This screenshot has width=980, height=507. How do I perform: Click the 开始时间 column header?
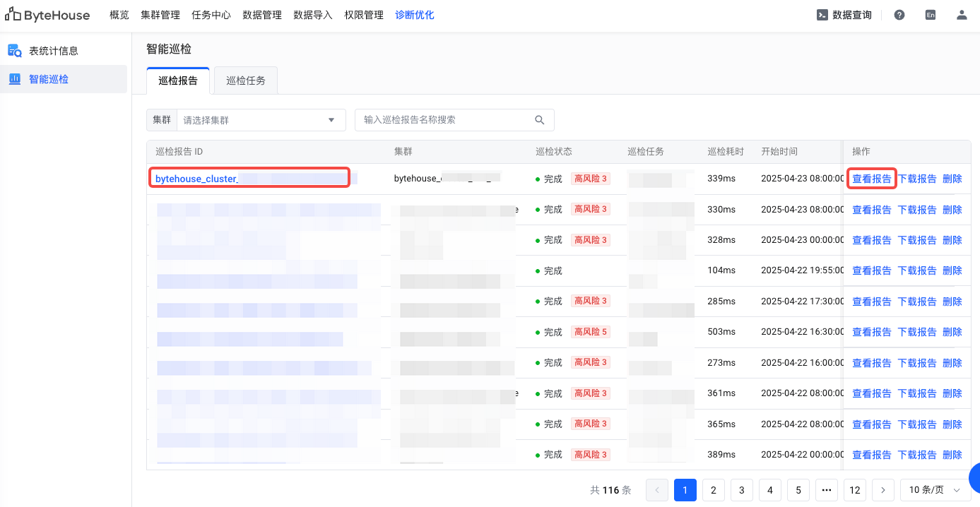779,152
